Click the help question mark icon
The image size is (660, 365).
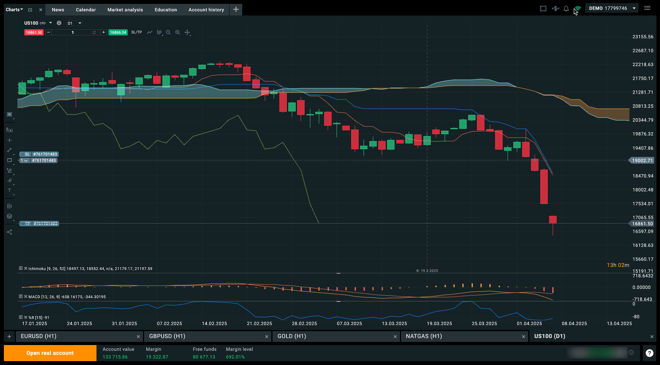coord(649,353)
